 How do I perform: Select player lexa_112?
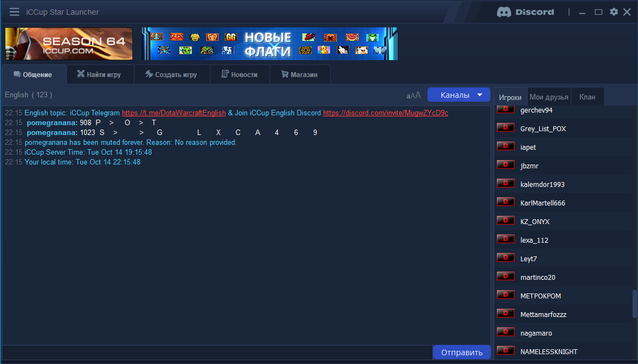[534, 240]
